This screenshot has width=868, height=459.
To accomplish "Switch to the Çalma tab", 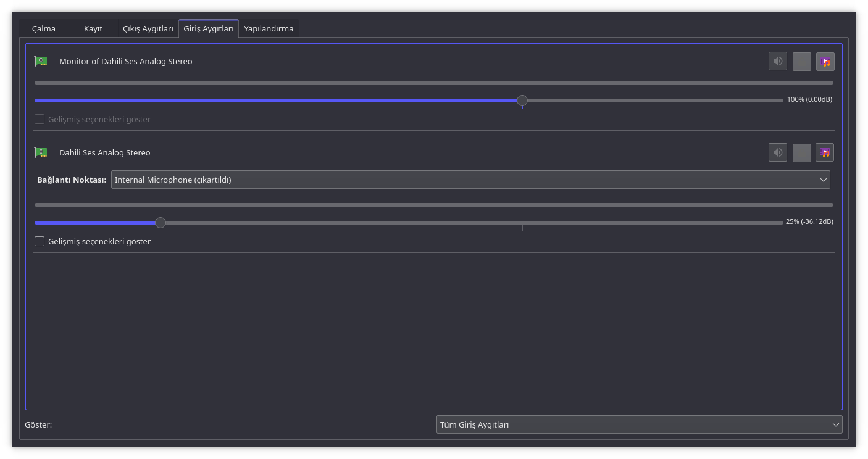I will pos(44,28).
